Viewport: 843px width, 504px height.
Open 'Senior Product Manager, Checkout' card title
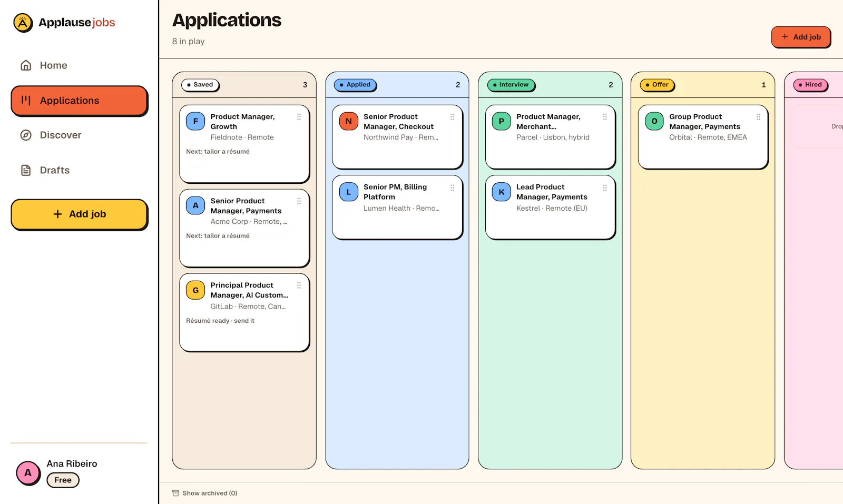pyautogui.click(x=398, y=122)
